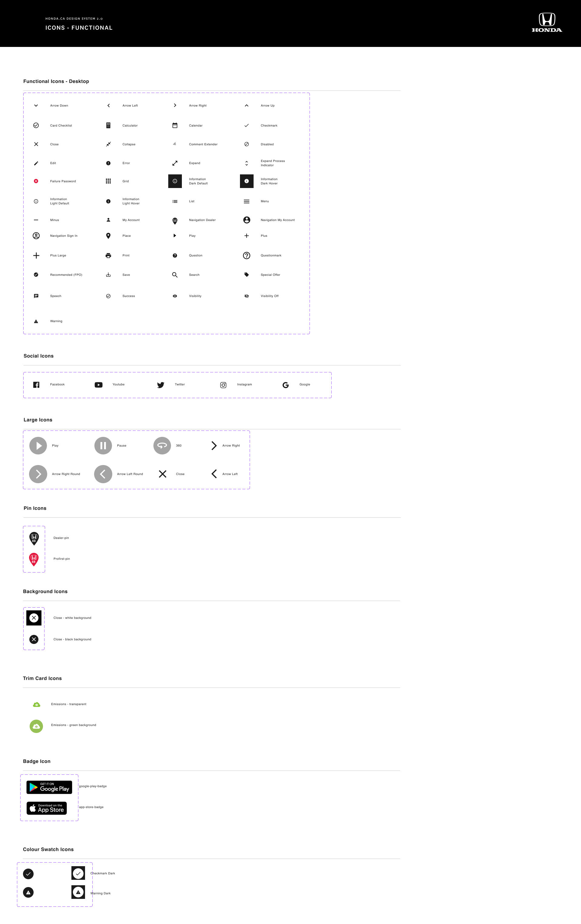Image resolution: width=581 pixels, height=924 pixels.
Task: Click the Arrow Down chevron icon
Action: [36, 106]
